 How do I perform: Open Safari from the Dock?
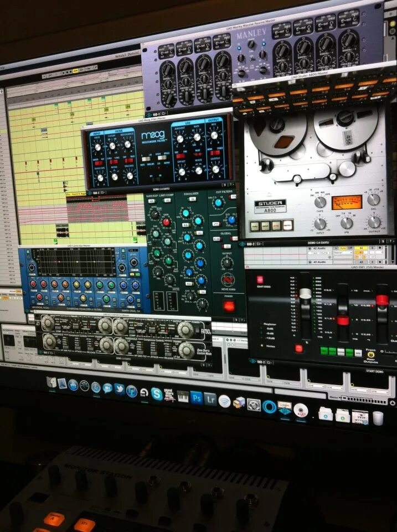pos(96,387)
